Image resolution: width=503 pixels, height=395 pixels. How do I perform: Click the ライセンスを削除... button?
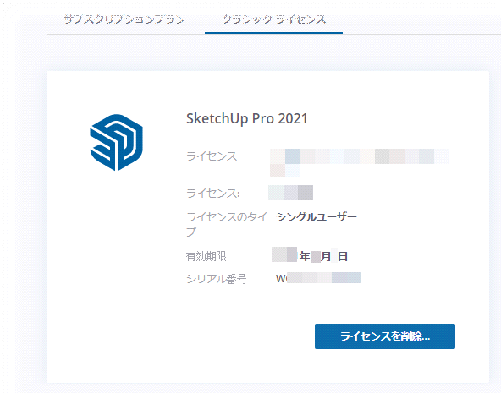pyautogui.click(x=385, y=336)
